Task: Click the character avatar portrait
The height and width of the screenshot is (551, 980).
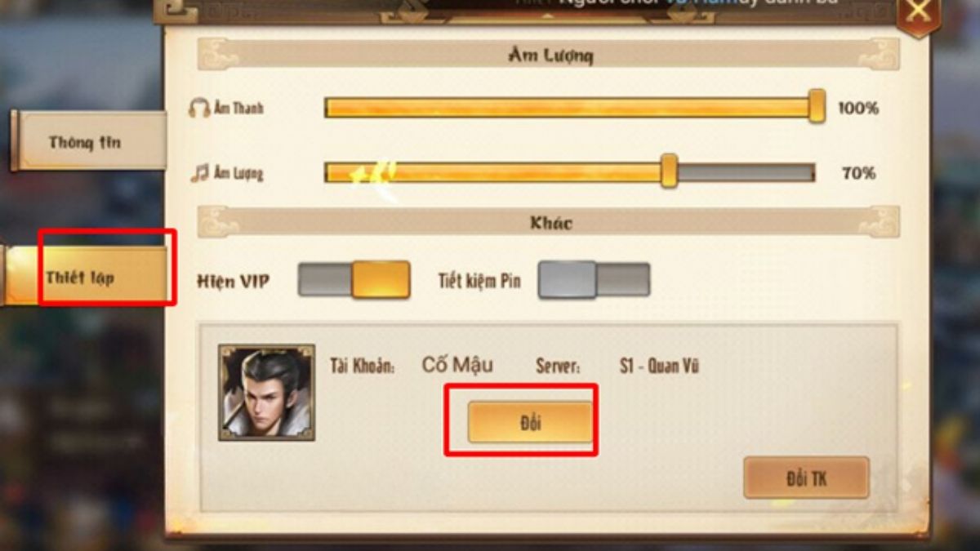Action: click(266, 393)
